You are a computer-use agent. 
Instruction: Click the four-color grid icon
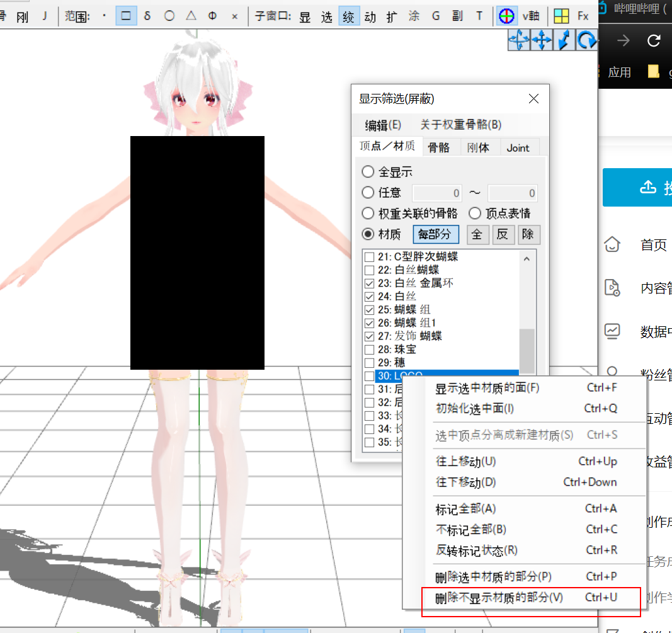pos(561,16)
